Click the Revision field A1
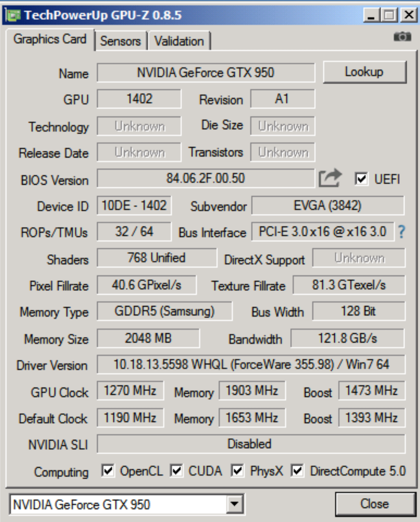 pos(282,99)
